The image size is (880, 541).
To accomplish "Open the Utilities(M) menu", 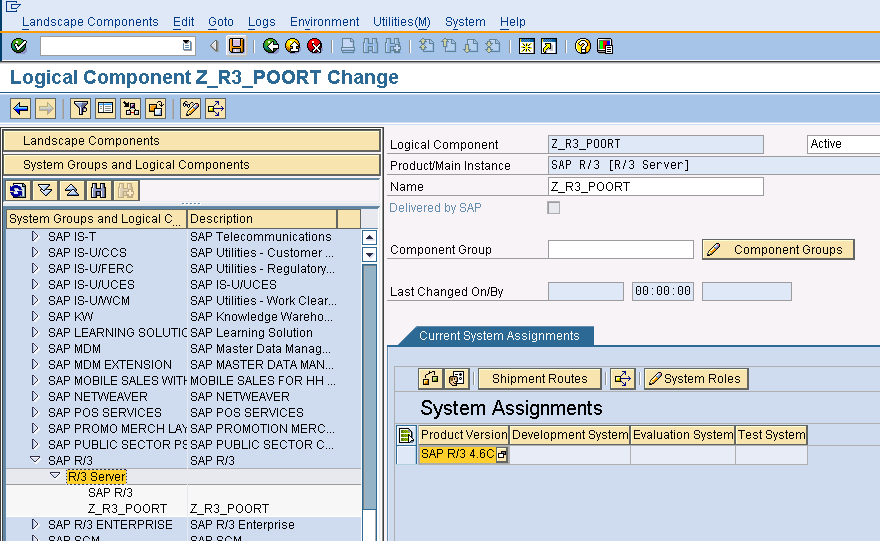I will click(401, 22).
